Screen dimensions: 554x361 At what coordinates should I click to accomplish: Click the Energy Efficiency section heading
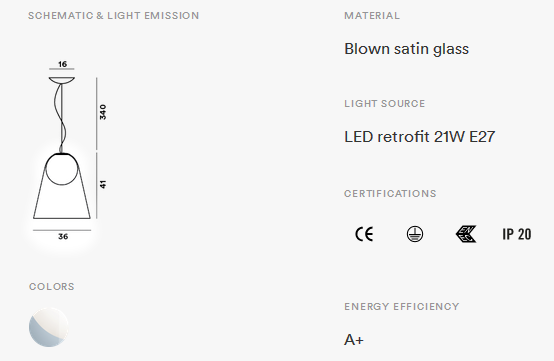[402, 306]
